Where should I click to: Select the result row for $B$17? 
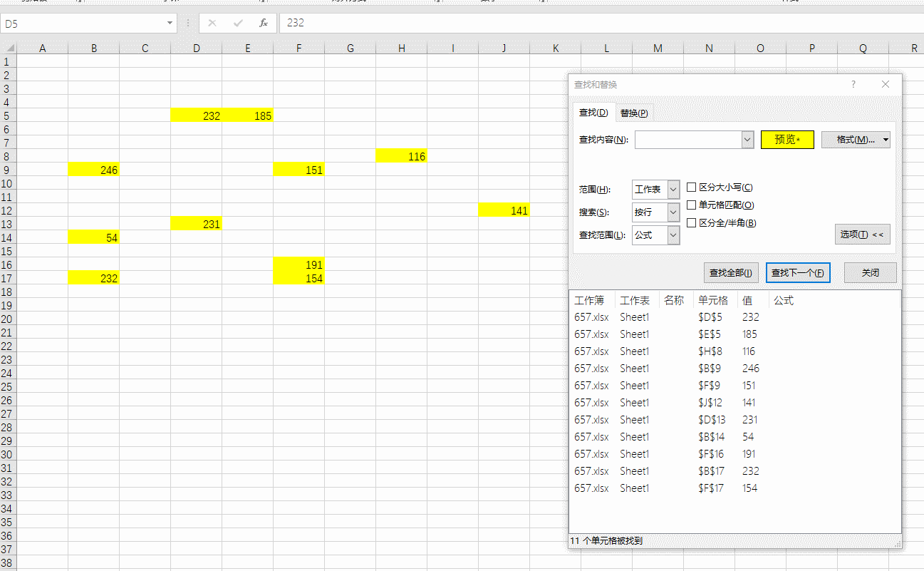(x=734, y=471)
